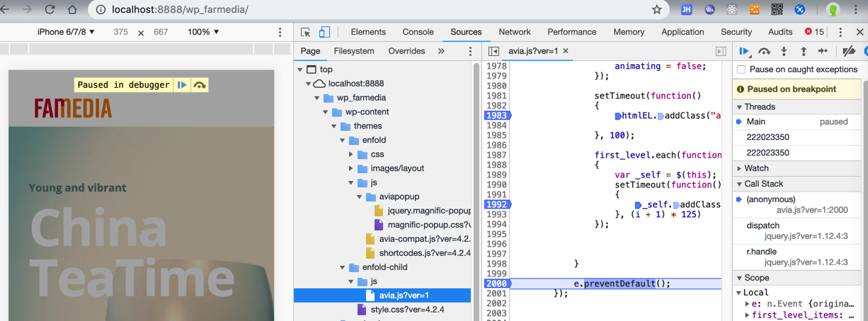Viewport: 868px width, 321px height.
Task: Toggle breakpoint at line 1992
Action: pos(496,204)
